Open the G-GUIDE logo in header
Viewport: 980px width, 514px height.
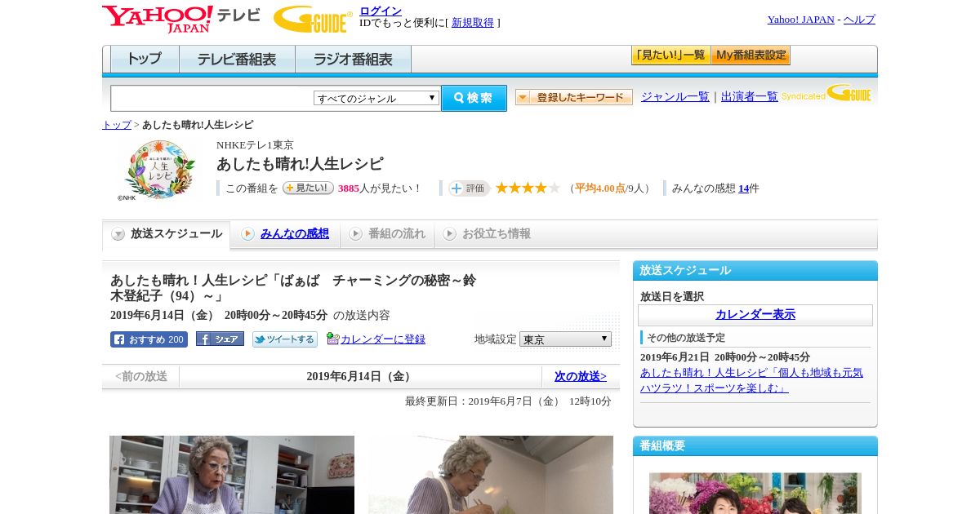click(313, 19)
